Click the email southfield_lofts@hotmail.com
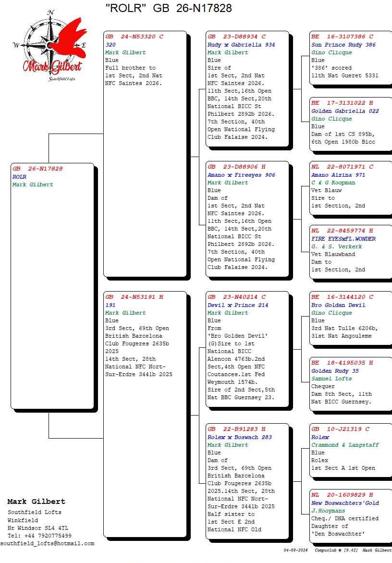The height and width of the screenshot is (563, 392). pyautogui.click(x=48, y=544)
